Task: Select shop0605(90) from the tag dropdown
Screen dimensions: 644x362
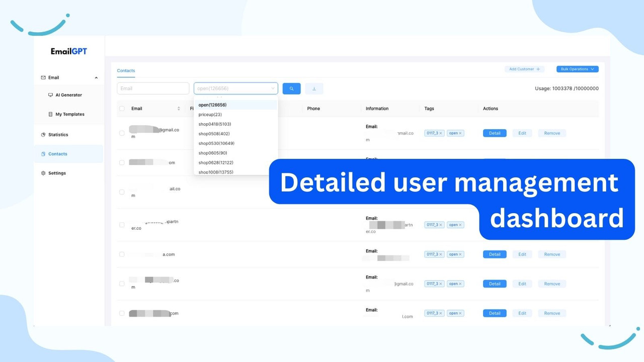Action: [212, 153]
